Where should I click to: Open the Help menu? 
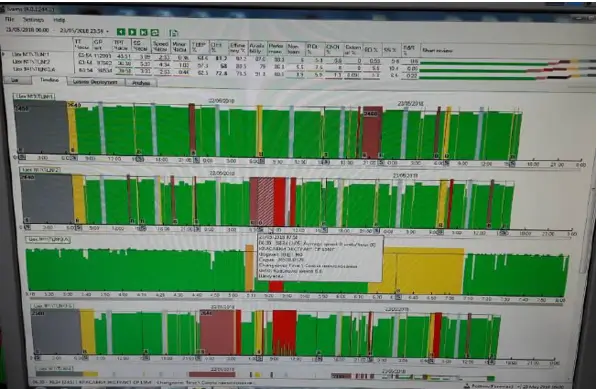pos(59,20)
